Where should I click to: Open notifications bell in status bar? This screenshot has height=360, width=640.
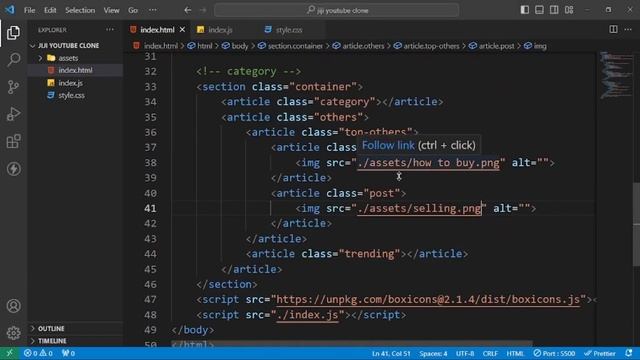tap(629, 353)
